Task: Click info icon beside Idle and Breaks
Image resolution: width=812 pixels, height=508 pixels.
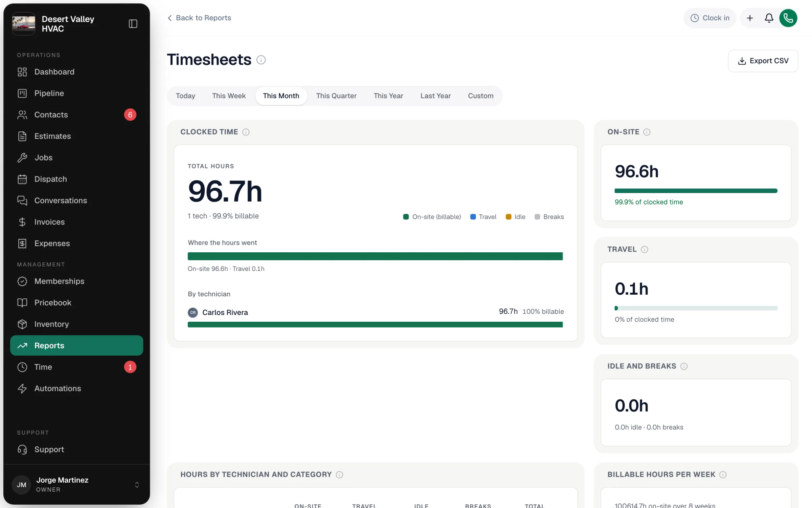Action: pyautogui.click(x=684, y=366)
